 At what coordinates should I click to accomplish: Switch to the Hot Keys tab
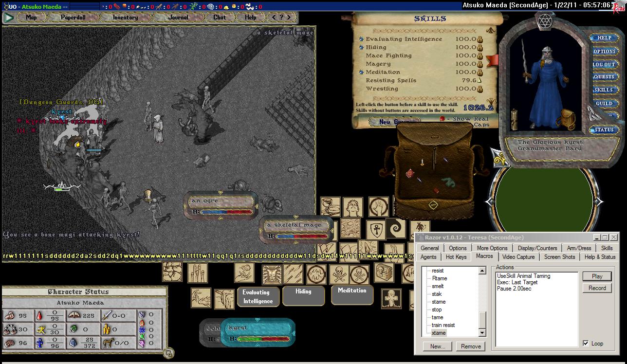coord(456,256)
